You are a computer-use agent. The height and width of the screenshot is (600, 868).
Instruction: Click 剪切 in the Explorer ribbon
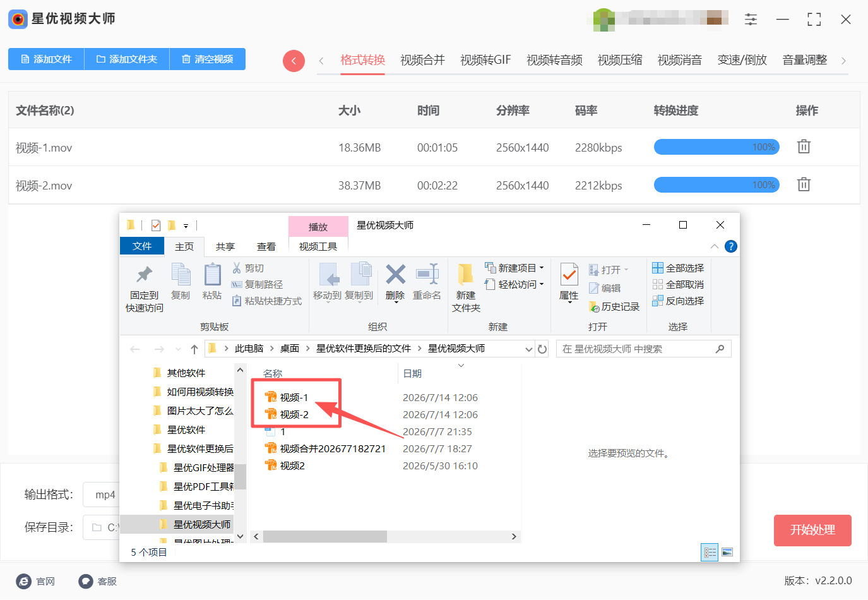[248, 268]
